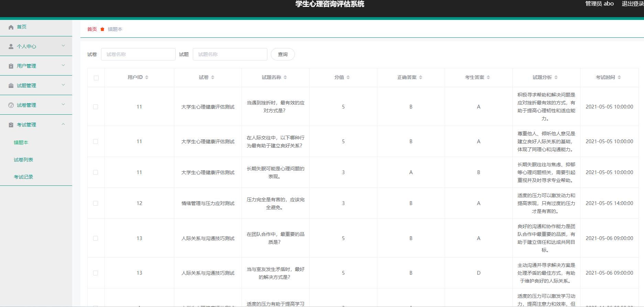The image size is (644, 307).
Task: Collapse the 考试管理 menu chevron
Action: pos(63,124)
